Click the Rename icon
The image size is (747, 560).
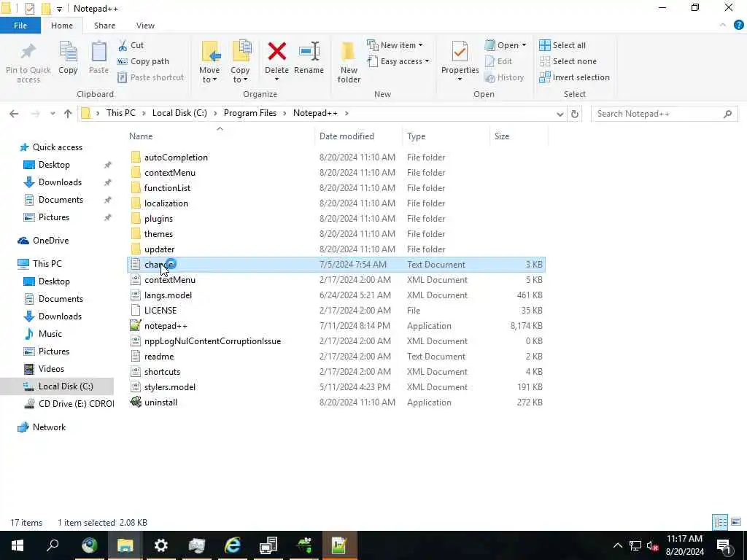pos(309,52)
